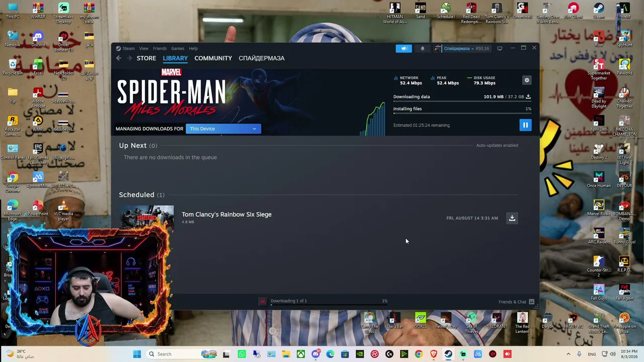Select the Rust desktop shortcut
Screen dimensions: 644x362
(599, 39)
